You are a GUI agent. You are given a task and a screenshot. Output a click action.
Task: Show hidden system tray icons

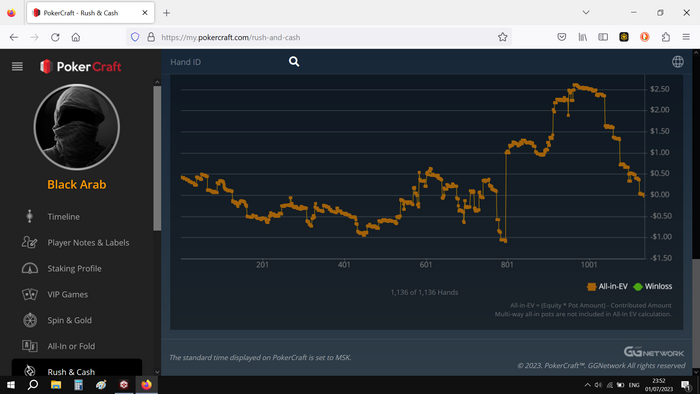[x=588, y=385]
